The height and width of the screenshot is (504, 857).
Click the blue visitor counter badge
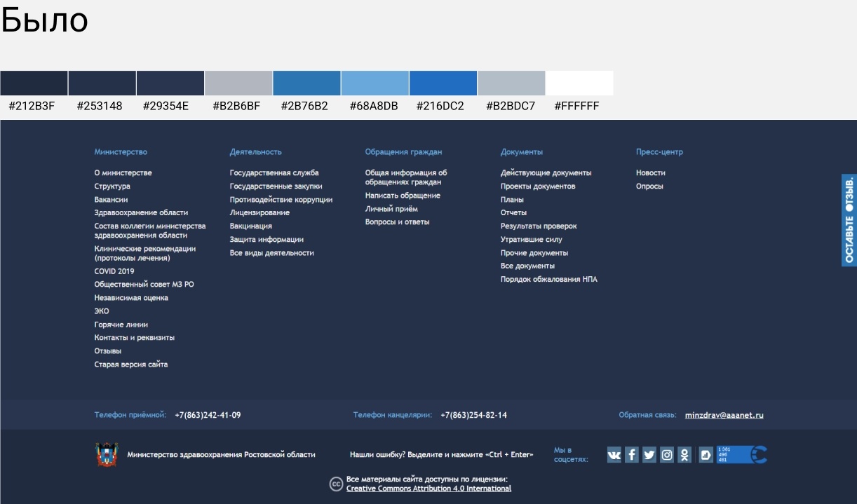coord(741,455)
